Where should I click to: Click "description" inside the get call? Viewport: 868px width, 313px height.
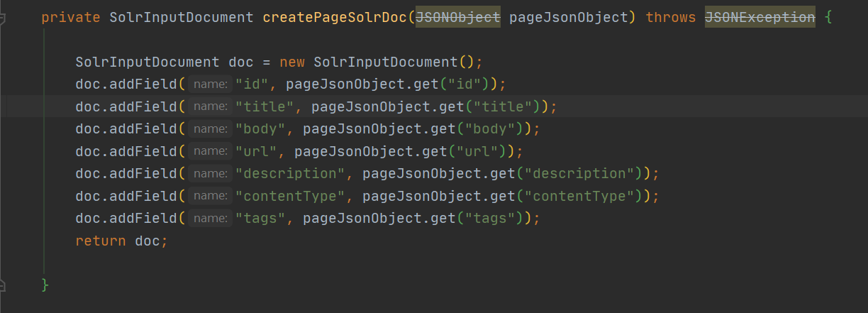pyautogui.click(x=580, y=174)
